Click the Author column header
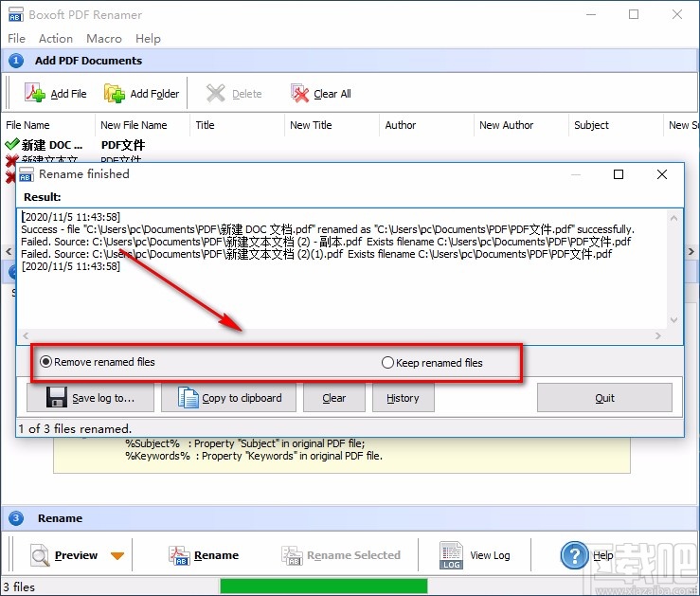The image size is (700, 596). (x=426, y=125)
